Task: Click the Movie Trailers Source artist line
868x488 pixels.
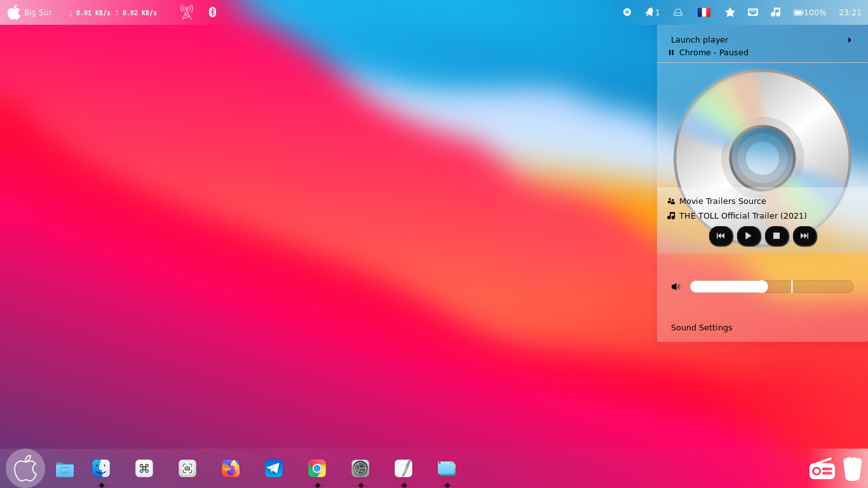Action: [x=722, y=201]
